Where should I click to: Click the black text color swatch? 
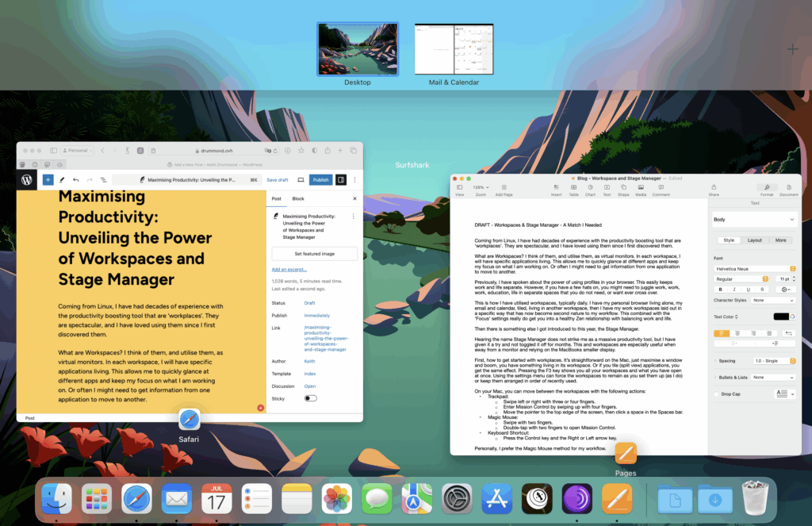pos(781,317)
